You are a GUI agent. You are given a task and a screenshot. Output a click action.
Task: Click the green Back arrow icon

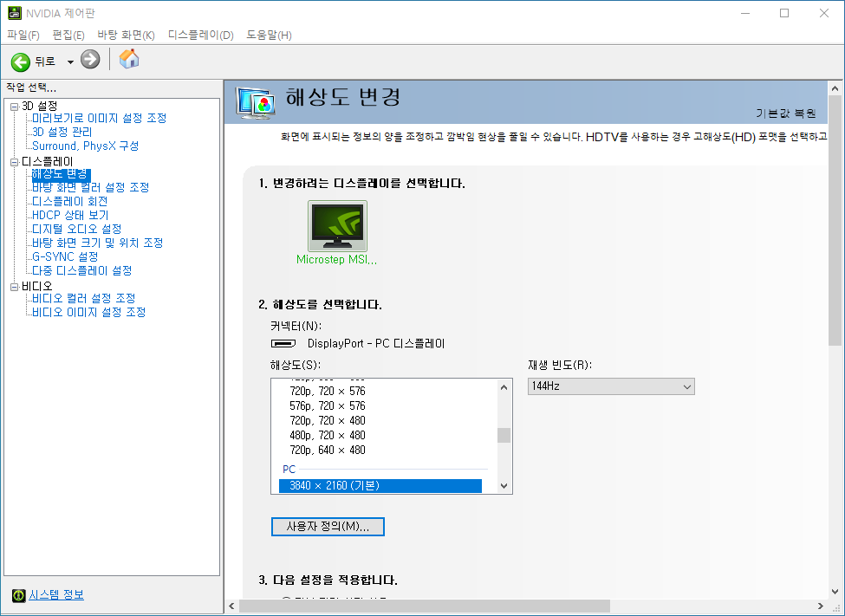click(x=21, y=62)
